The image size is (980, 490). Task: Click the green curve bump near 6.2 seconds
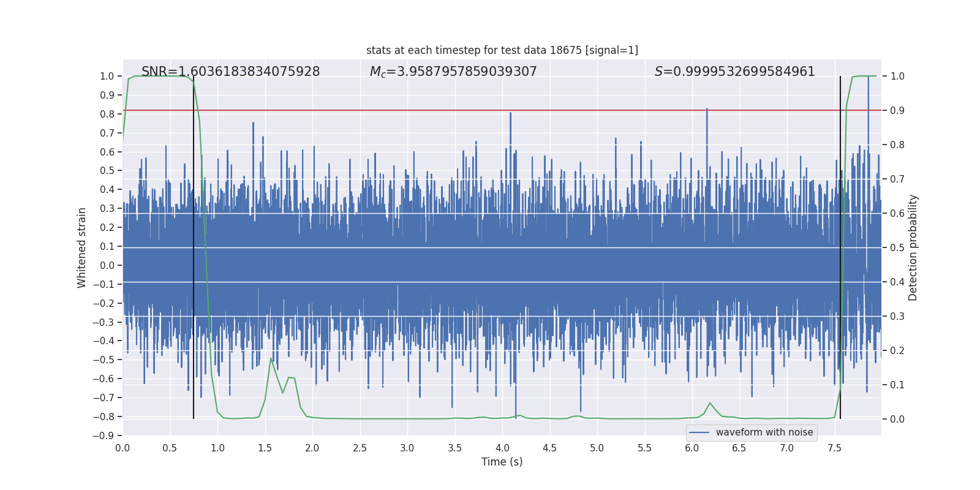[x=710, y=403]
